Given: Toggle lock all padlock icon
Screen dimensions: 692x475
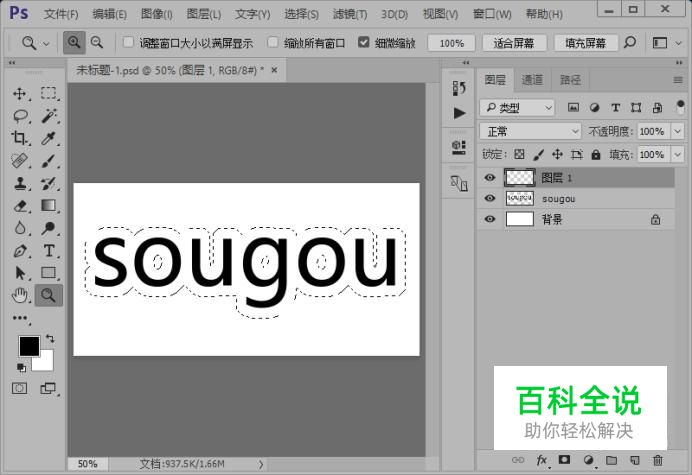Looking at the screenshot, I should (596, 154).
